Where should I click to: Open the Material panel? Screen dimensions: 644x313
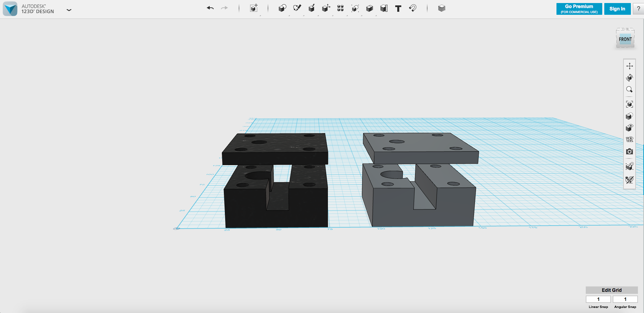coord(442,8)
